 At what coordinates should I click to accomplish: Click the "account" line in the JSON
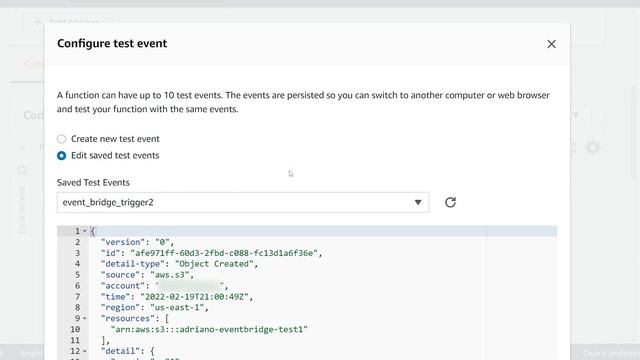click(x=164, y=286)
